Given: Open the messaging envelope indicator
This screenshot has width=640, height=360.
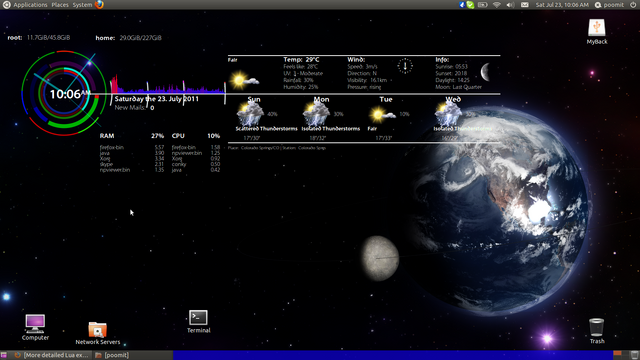Looking at the screenshot, I should pyautogui.click(x=525, y=5).
